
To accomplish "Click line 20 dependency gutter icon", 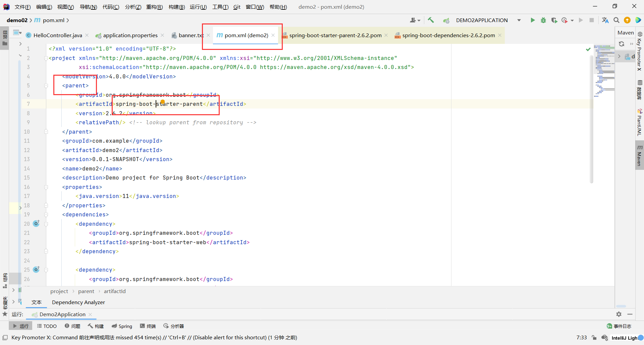I will tap(37, 223).
